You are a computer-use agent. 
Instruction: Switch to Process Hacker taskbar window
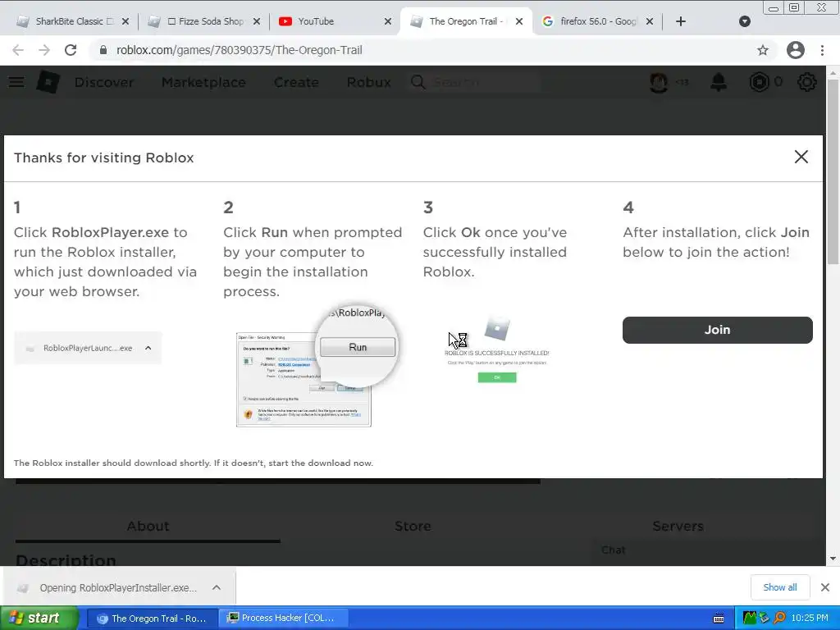pyautogui.click(x=283, y=619)
